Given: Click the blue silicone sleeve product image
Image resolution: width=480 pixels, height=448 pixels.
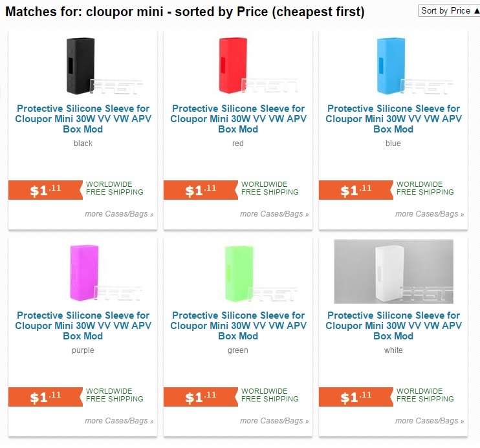Looking at the screenshot, I should pos(393,65).
